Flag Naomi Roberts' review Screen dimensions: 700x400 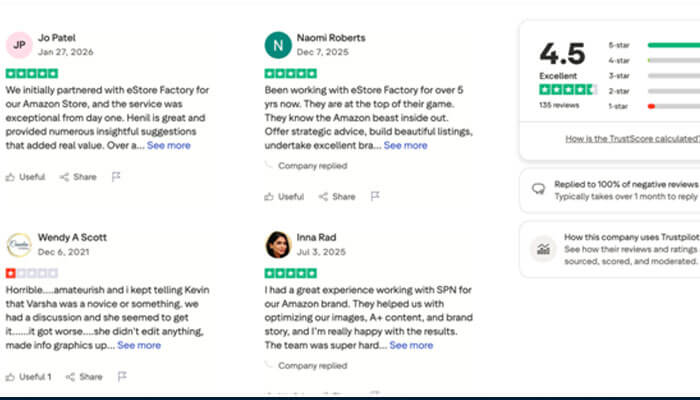[375, 197]
